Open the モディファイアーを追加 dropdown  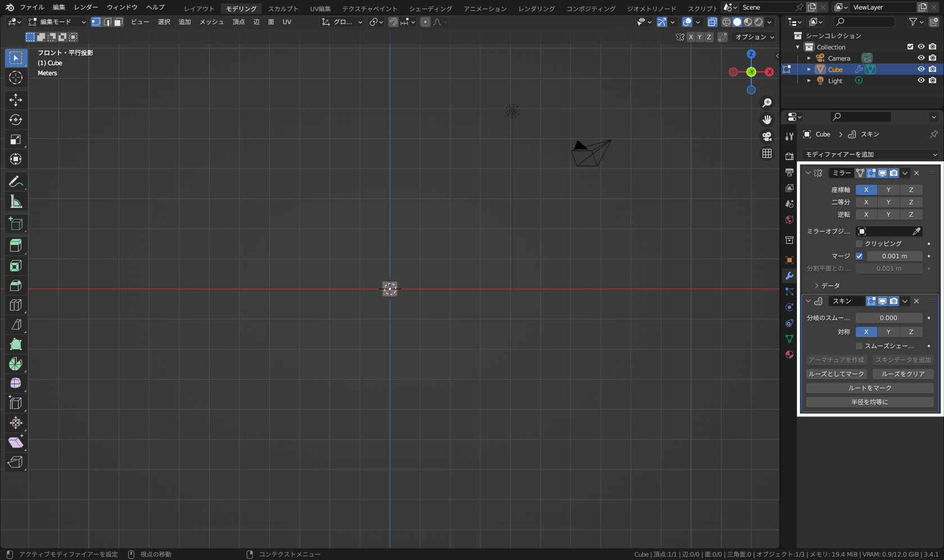[870, 154]
